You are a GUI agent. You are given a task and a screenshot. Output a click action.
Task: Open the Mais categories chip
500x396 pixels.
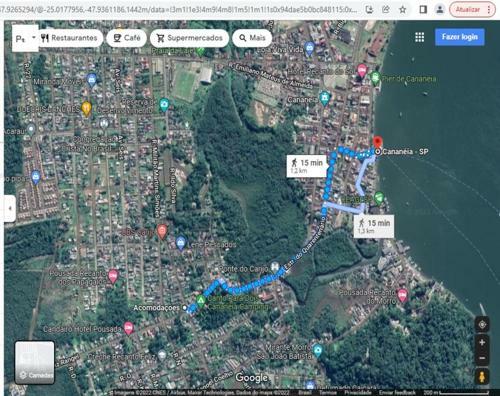pos(252,38)
